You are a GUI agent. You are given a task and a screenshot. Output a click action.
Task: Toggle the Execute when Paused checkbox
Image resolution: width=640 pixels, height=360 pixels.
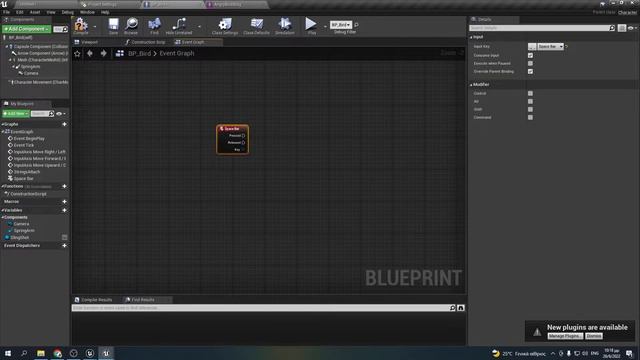coord(530,63)
